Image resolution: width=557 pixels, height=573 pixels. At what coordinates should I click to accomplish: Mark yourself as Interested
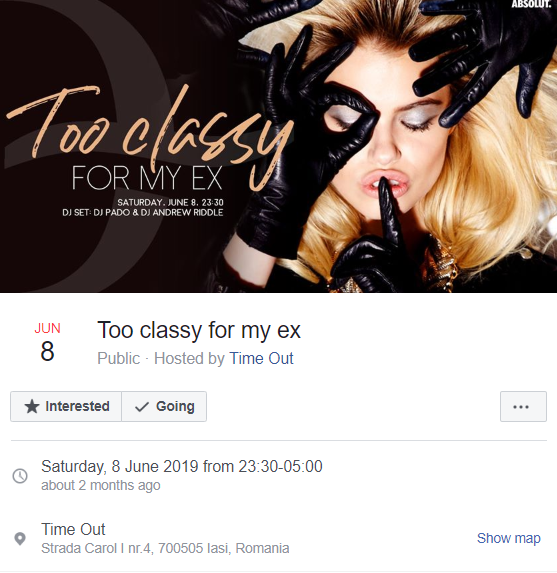tap(66, 406)
